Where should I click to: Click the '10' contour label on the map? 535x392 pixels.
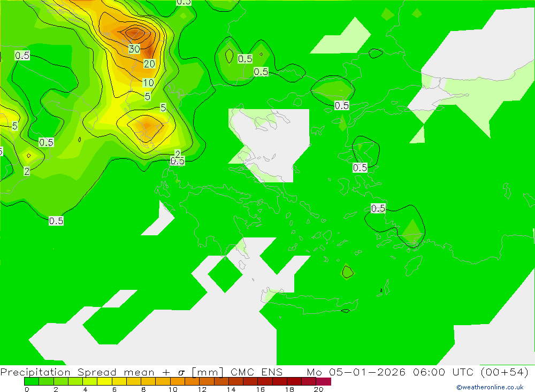[148, 82]
